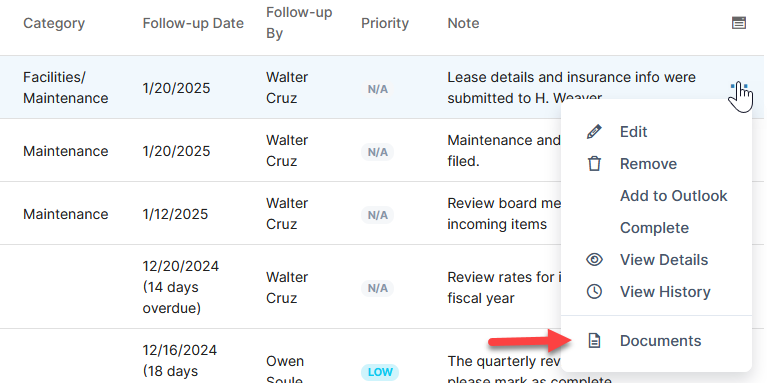Select the Facilities/Maintenance category cell
Viewport: 767px width, 383px height.
click(66, 88)
